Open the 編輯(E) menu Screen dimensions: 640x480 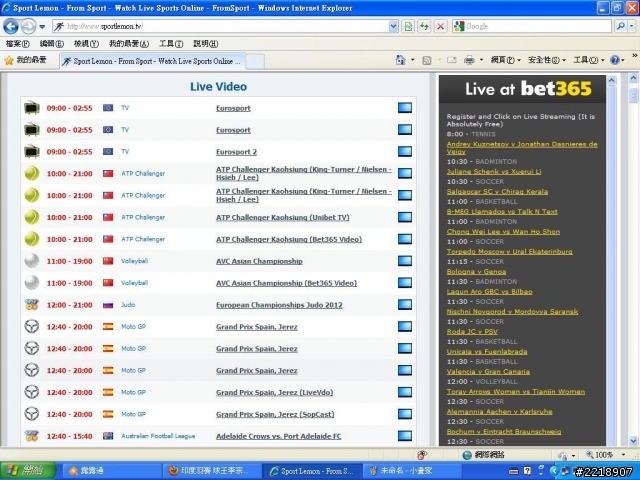(52, 44)
